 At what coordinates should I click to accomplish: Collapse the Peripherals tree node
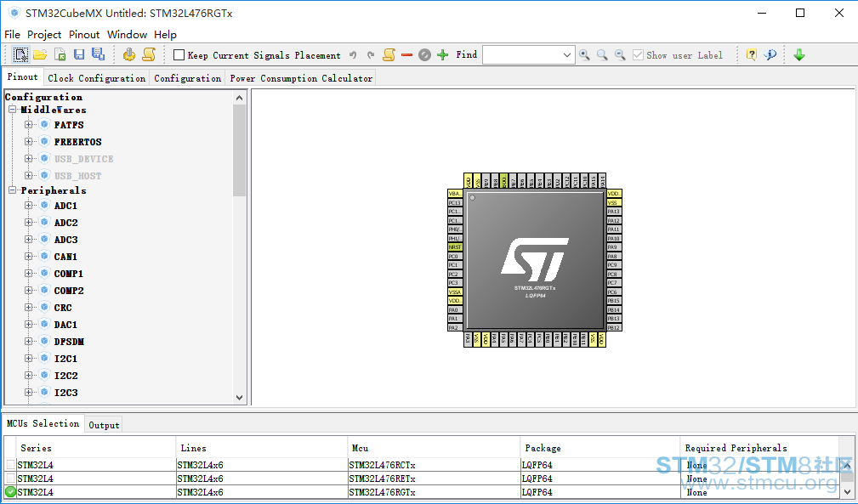pos(12,190)
